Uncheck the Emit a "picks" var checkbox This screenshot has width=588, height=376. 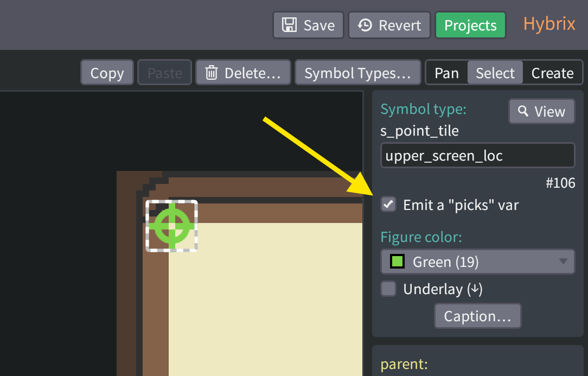pos(388,205)
